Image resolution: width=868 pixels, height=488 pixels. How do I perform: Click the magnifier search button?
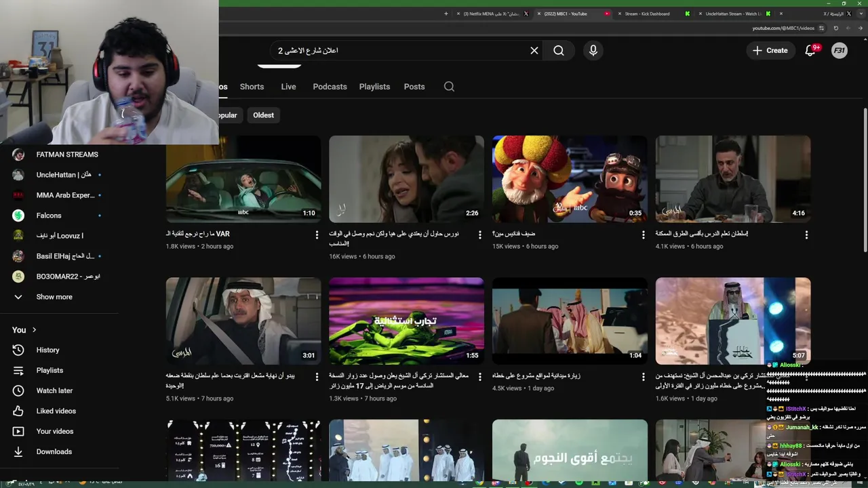(559, 50)
